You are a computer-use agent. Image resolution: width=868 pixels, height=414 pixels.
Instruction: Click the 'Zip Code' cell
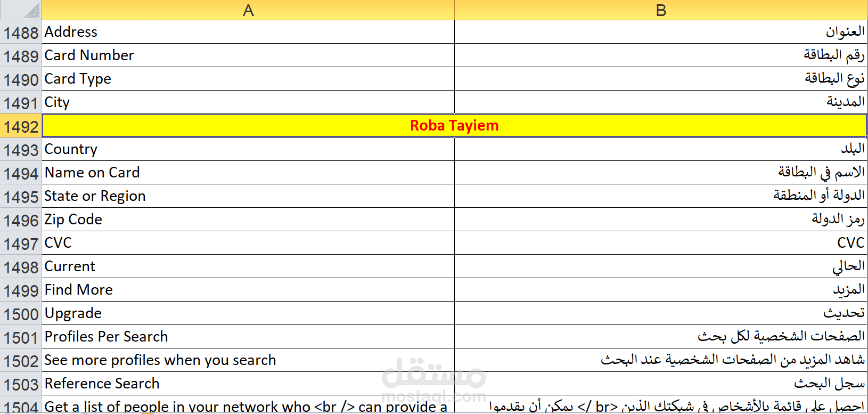pyautogui.click(x=248, y=220)
